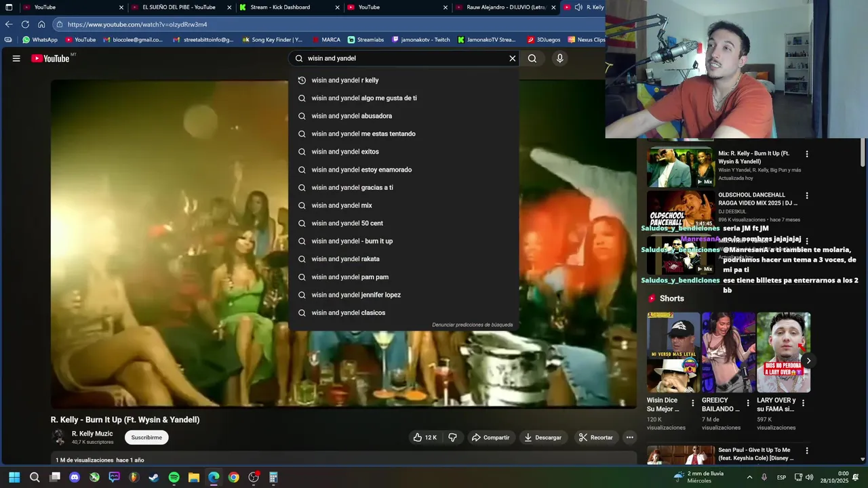Open Discord from the taskbar
Screen dimensions: 868x488
tap(75, 477)
